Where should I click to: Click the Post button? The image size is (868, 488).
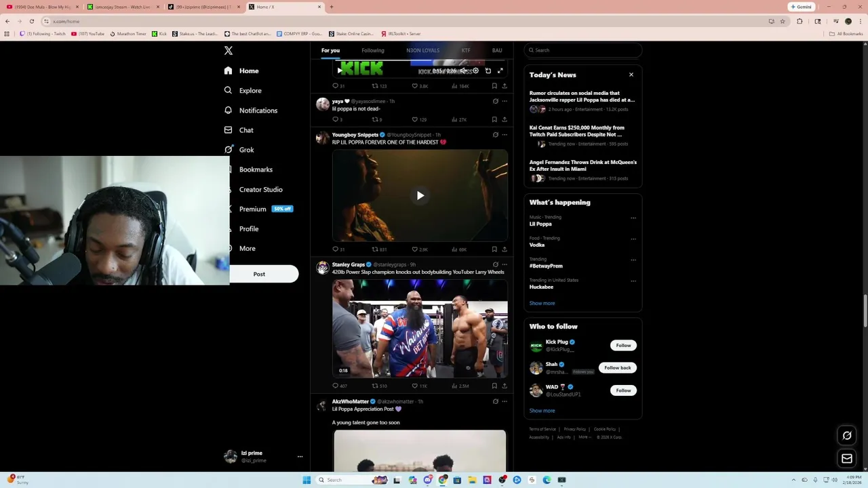[264, 274]
